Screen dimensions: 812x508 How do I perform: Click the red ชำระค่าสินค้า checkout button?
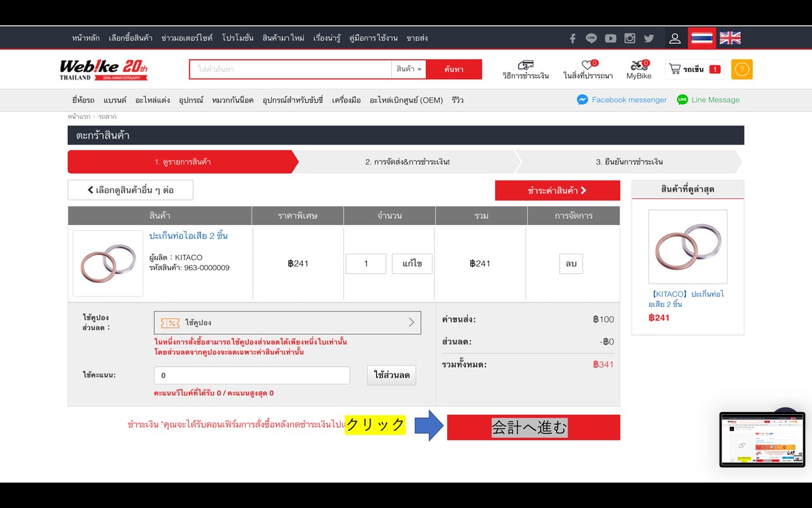click(557, 190)
